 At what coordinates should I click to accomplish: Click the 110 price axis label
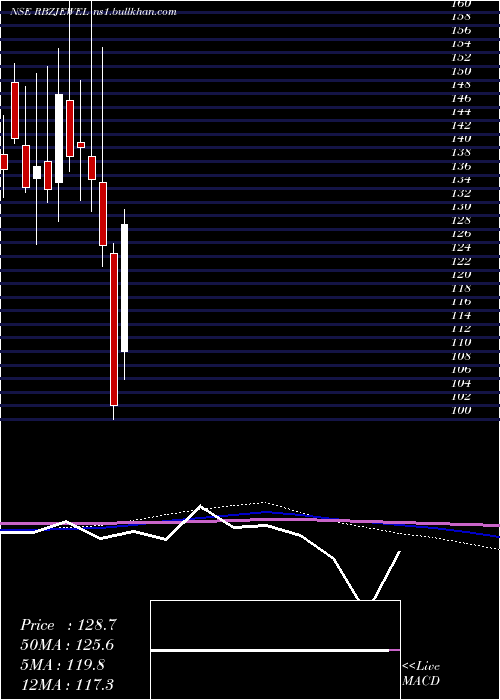coord(461,342)
